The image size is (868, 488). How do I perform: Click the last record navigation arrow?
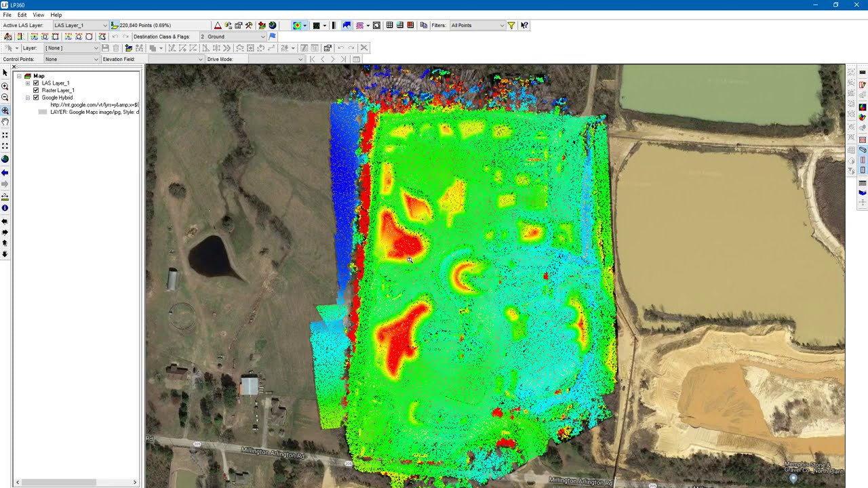point(343,60)
